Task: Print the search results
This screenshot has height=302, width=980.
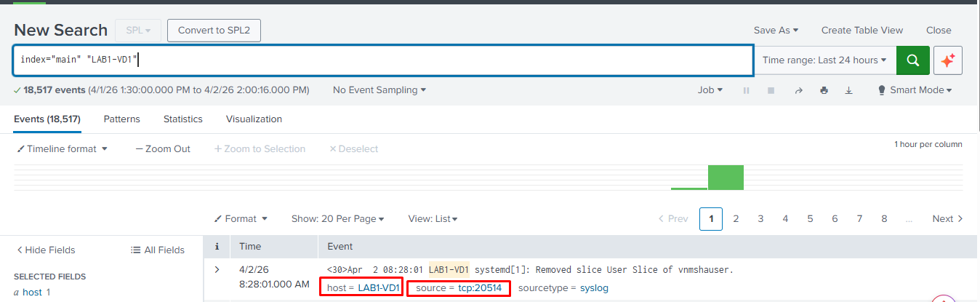Action: coord(824,90)
